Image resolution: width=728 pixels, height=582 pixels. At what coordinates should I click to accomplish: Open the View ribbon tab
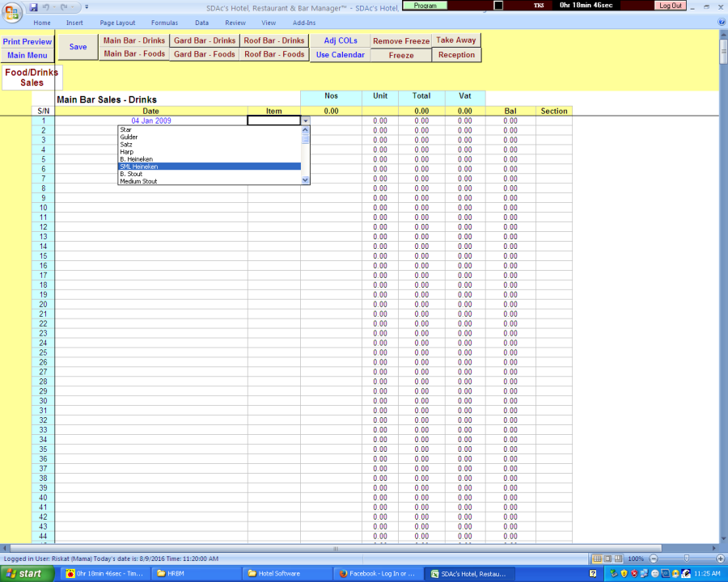[269, 23]
